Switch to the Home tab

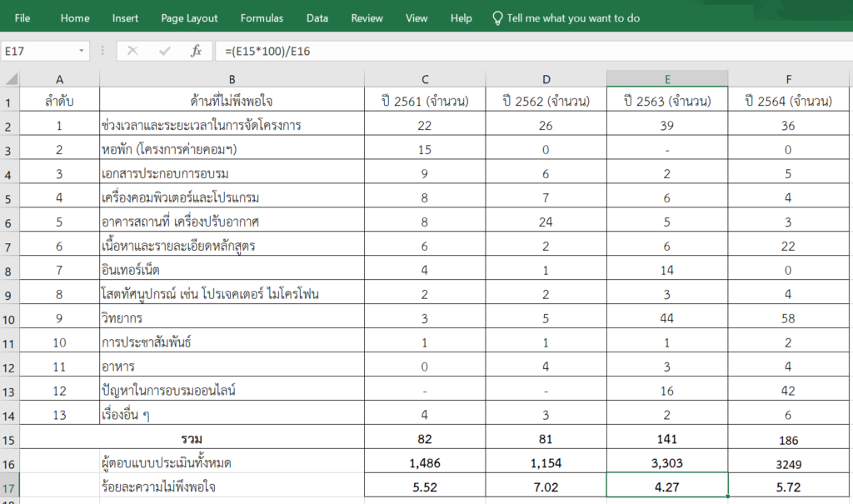(75, 17)
